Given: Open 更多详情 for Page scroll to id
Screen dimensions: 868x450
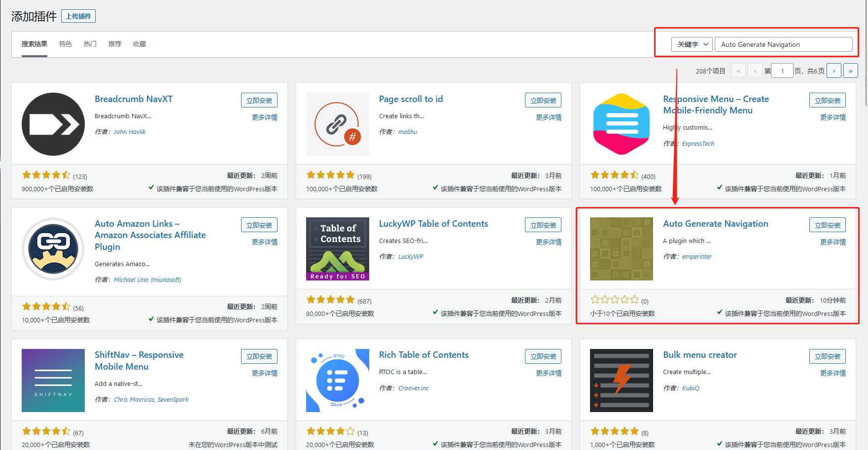Looking at the screenshot, I should point(549,117).
